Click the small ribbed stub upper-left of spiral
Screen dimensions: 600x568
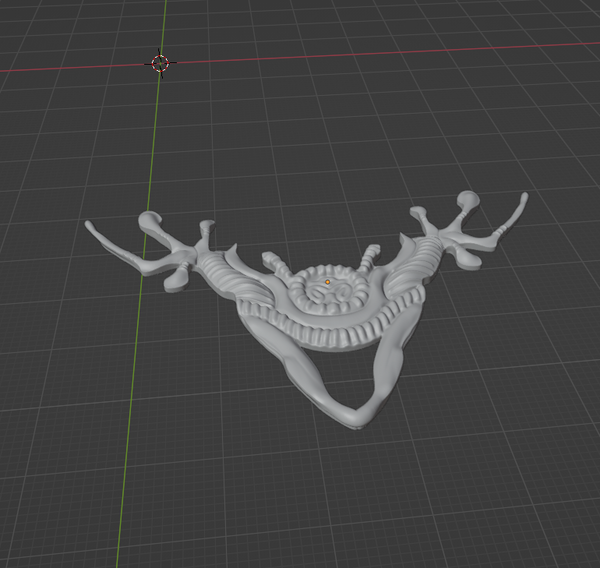(x=273, y=263)
